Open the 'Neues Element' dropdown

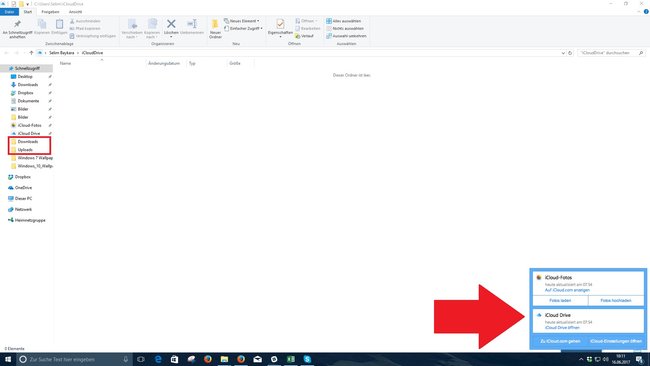point(242,21)
